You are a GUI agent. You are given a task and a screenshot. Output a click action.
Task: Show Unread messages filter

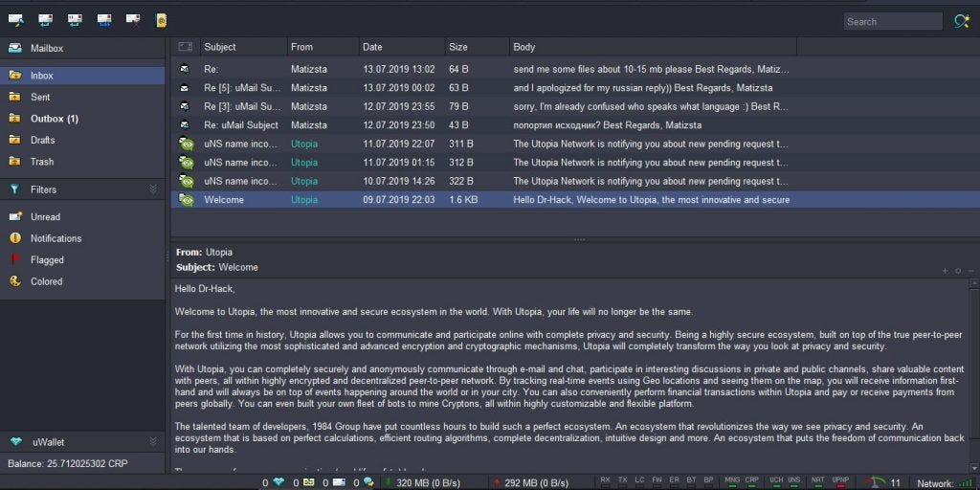(x=82, y=217)
